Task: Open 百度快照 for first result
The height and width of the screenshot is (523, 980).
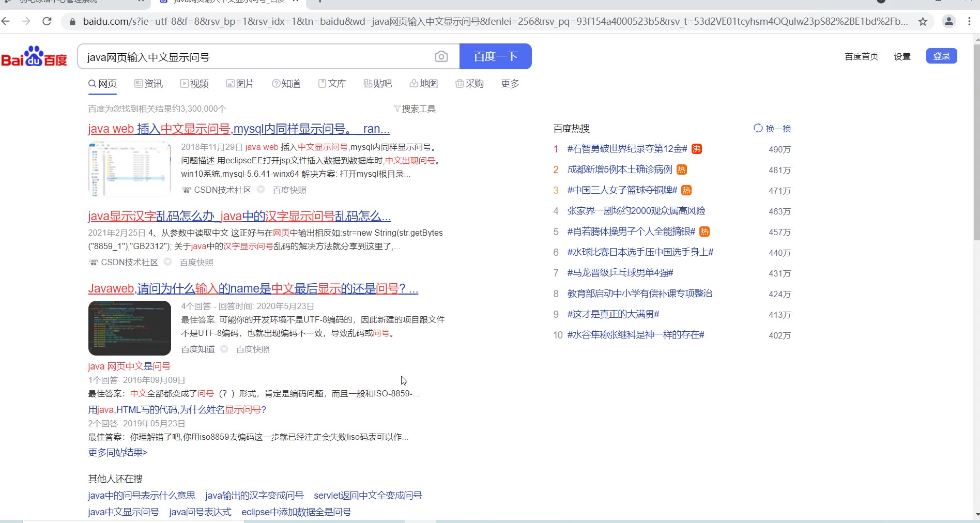Action: (x=289, y=190)
